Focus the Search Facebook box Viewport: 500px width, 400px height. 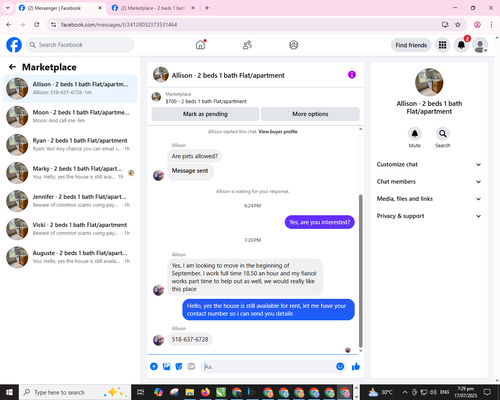point(80,45)
